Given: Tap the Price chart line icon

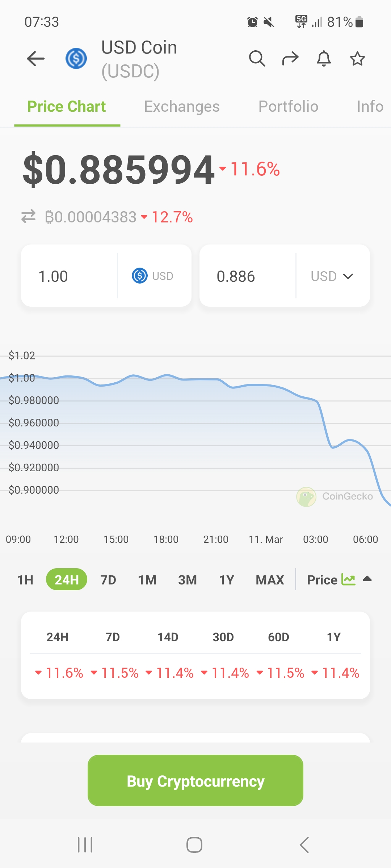Looking at the screenshot, I should [x=349, y=580].
